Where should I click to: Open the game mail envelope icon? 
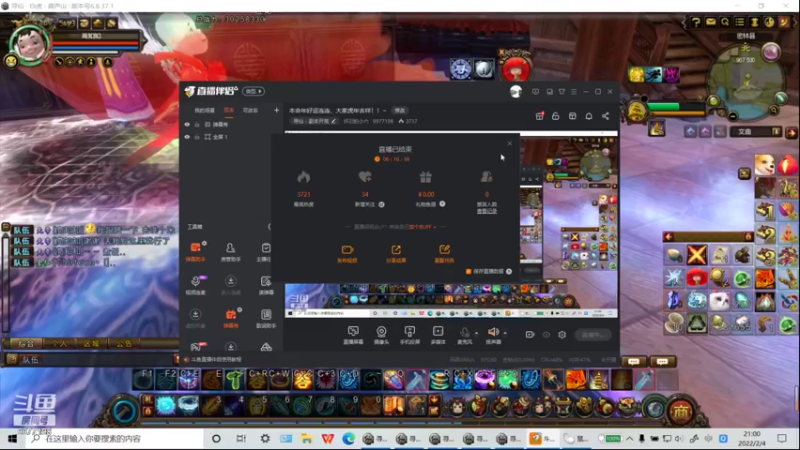tap(710, 22)
